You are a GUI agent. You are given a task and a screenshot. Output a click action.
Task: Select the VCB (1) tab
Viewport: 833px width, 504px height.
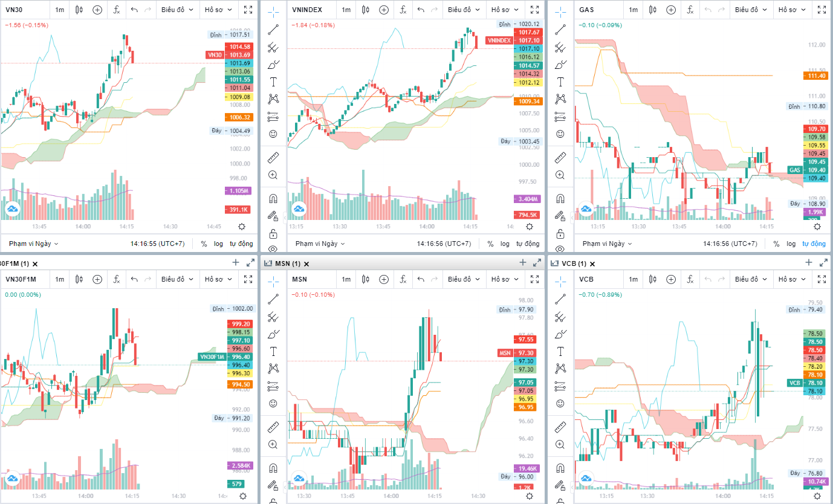[x=574, y=263]
